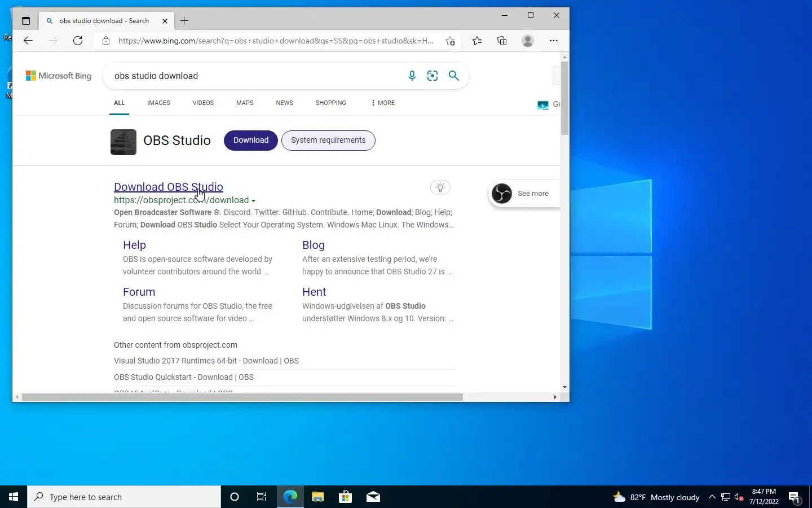This screenshot has width=812, height=508.
Task: Switch to NEWS results tab
Action: coord(284,103)
